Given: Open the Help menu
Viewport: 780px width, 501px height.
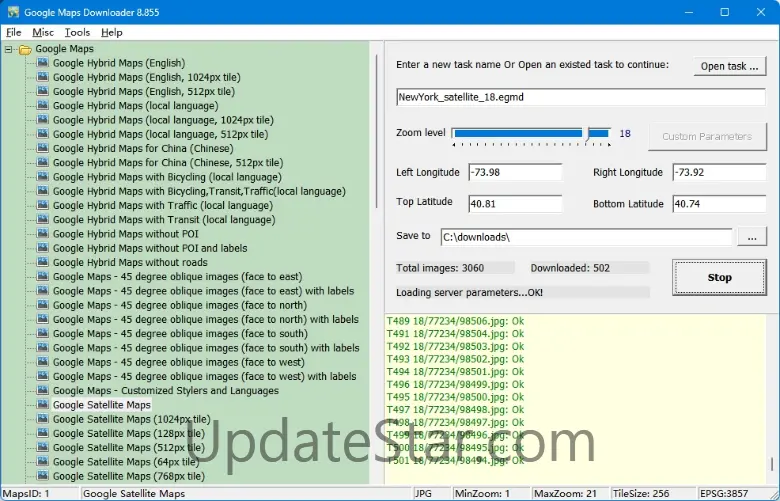Looking at the screenshot, I should pos(111,32).
